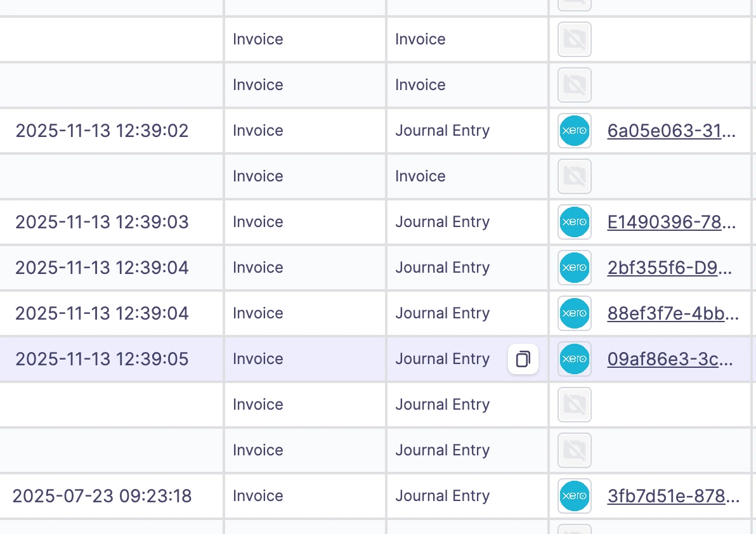Follow the 2bf355f6-D9 link
This screenshot has width=756, height=534.
[x=672, y=268]
